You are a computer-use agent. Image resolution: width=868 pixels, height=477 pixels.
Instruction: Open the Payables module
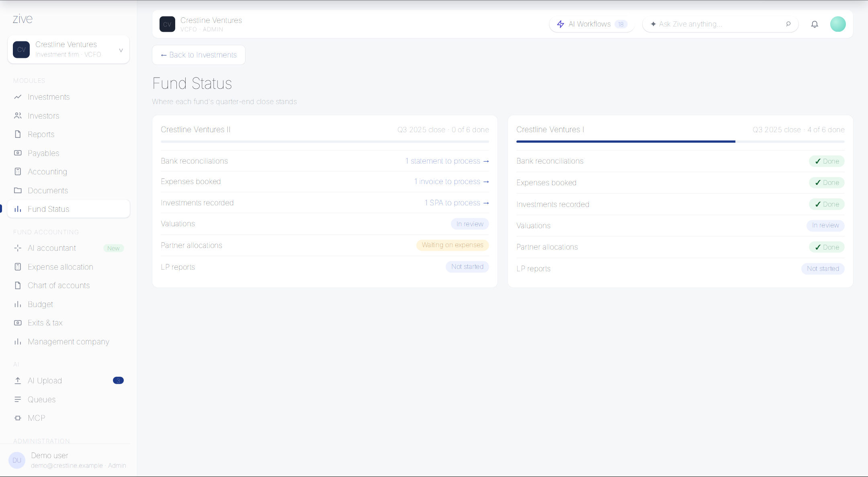coord(68,153)
